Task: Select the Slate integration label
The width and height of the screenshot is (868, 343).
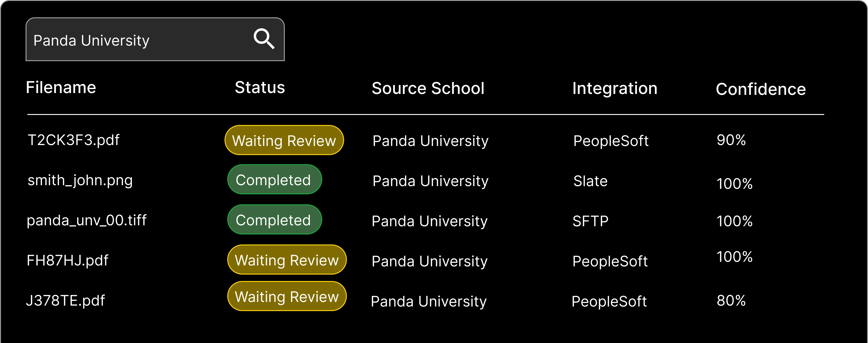Action: [x=590, y=181]
